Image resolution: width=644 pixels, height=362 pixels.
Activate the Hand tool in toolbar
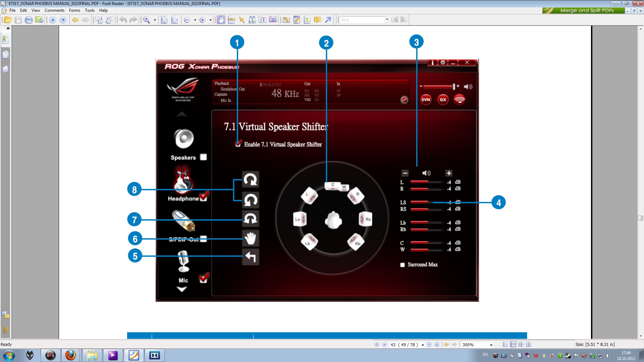point(221,20)
